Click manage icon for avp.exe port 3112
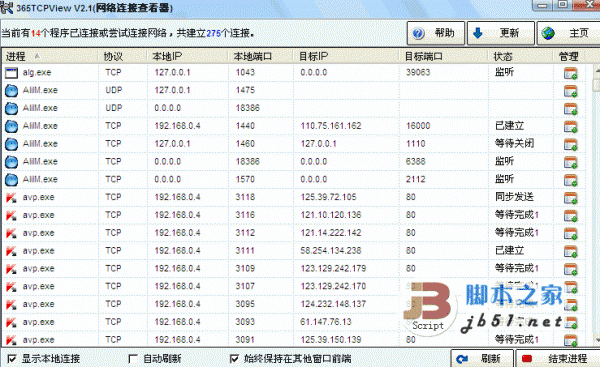Viewport: 600px width, 367px height. pos(571,233)
